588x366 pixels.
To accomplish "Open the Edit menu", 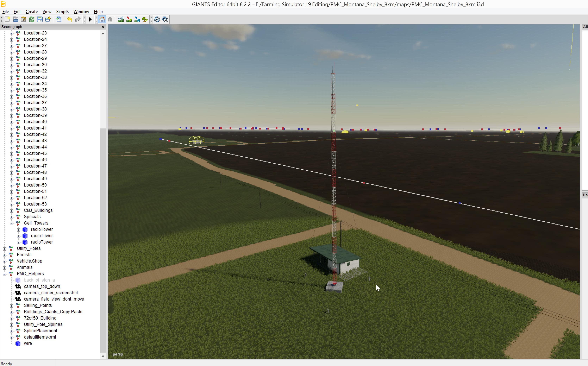I will [x=17, y=11].
